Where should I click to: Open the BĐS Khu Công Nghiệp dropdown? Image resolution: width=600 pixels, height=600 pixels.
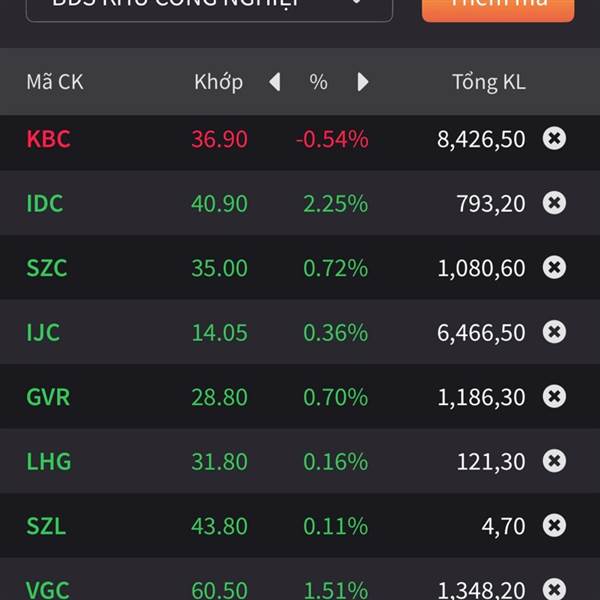point(209,8)
